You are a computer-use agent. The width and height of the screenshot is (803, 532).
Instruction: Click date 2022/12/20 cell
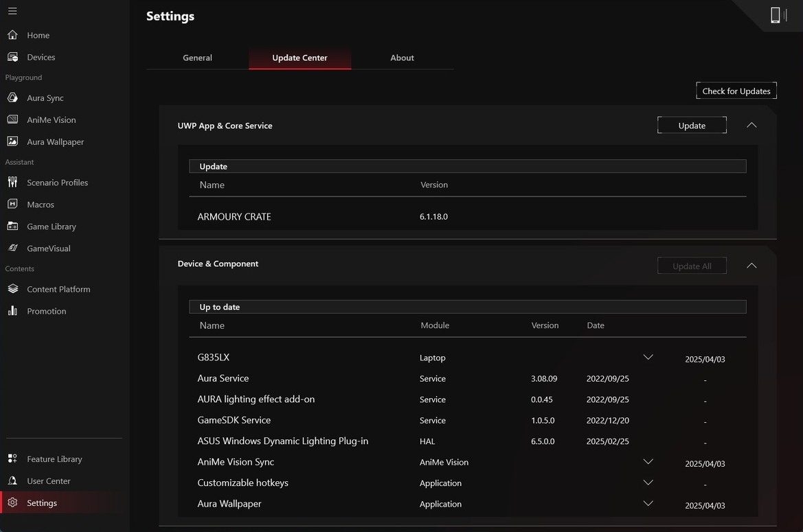607,421
